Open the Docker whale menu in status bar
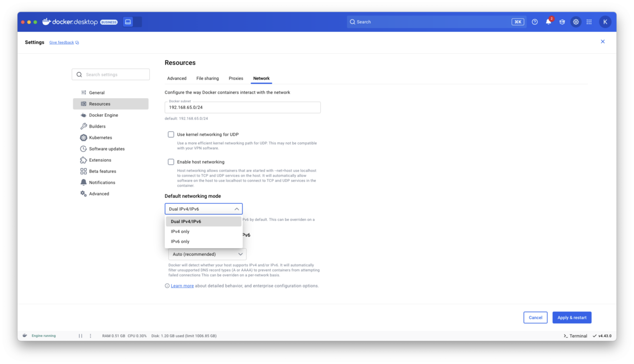 25,336
